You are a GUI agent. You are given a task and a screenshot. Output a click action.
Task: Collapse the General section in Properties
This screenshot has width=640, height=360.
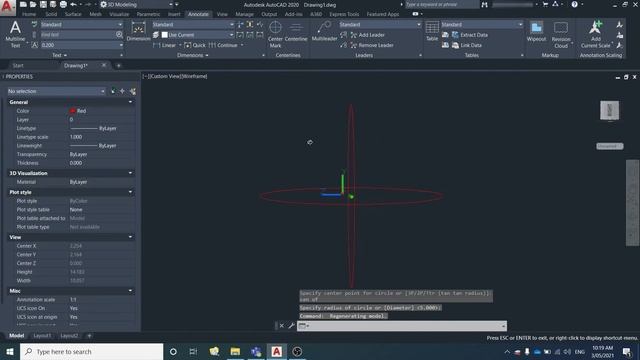(130, 102)
